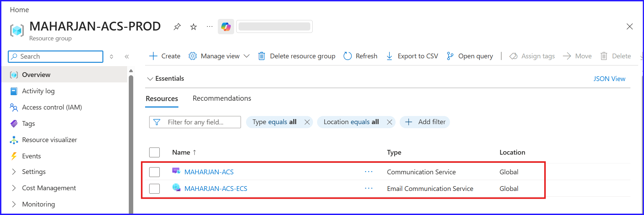The height and width of the screenshot is (215, 644).
Task: Click the Communication Service resource icon
Action: click(176, 171)
